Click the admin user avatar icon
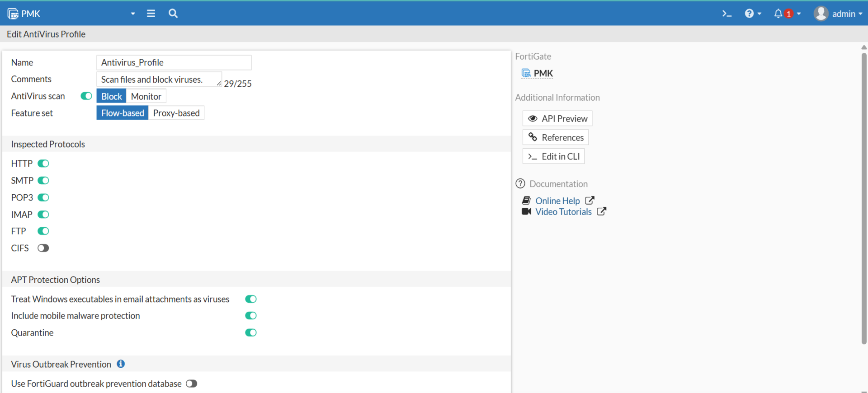868x393 pixels. click(821, 14)
